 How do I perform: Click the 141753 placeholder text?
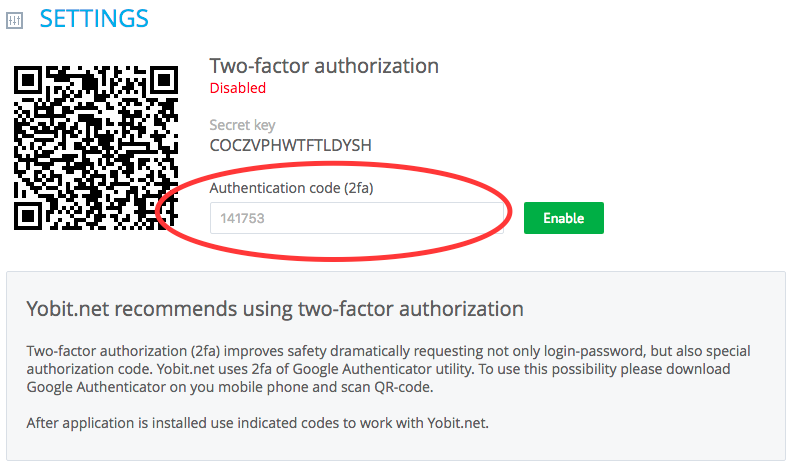click(x=242, y=219)
